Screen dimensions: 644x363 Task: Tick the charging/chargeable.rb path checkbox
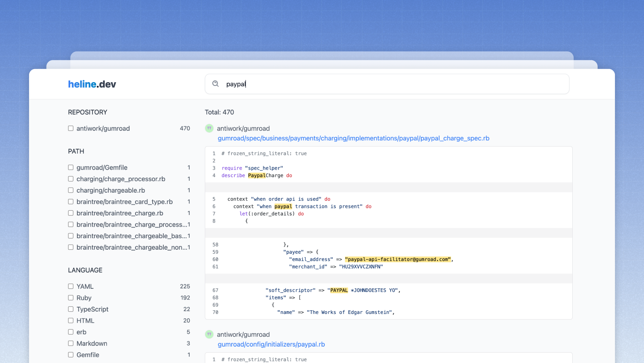(71, 190)
